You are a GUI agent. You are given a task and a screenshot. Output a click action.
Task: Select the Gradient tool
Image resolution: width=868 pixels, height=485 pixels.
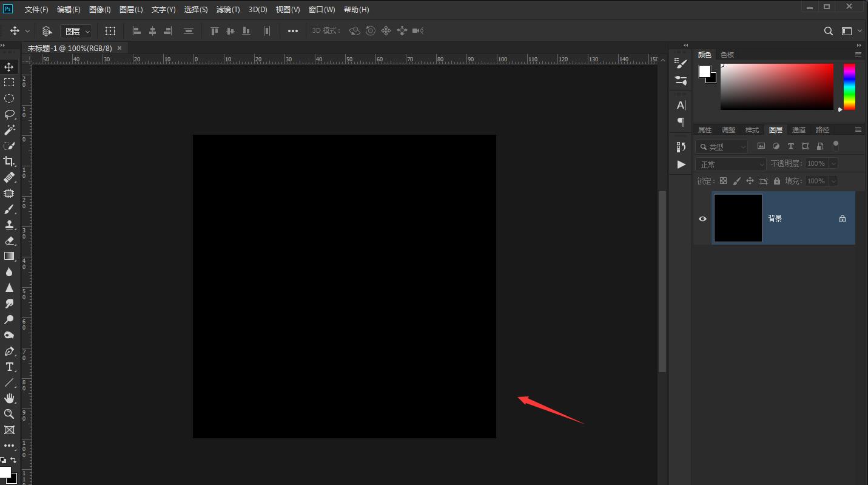pos(9,256)
